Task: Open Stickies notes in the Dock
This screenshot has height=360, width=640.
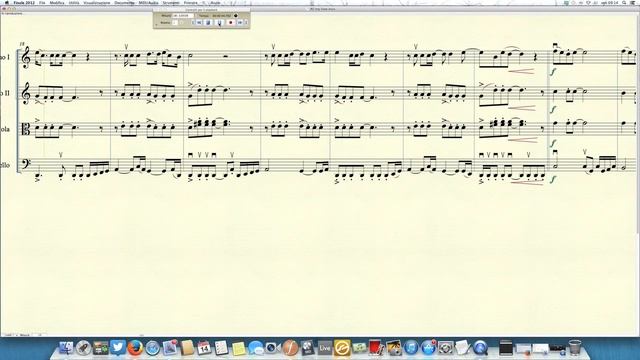Action: tap(239, 348)
